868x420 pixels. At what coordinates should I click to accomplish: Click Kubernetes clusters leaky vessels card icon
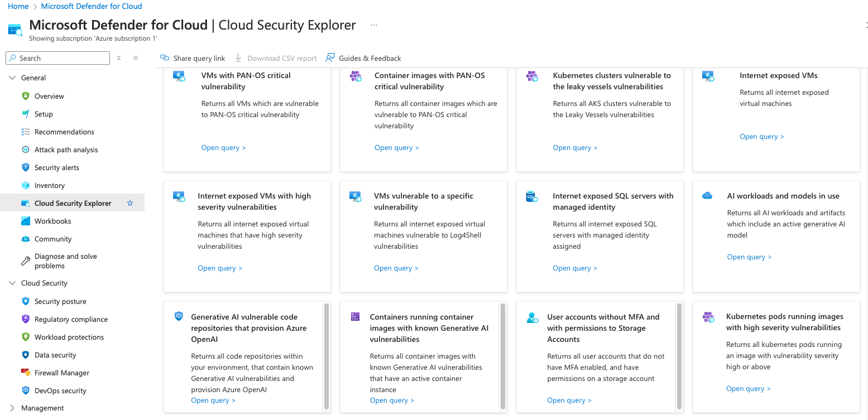pos(532,76)
